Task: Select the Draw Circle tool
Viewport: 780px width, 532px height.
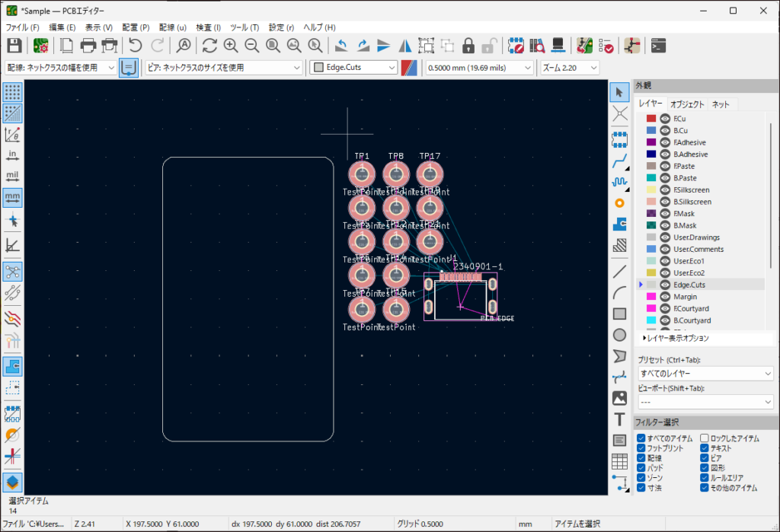Action: pyautogui.click(x=620, y=334)
